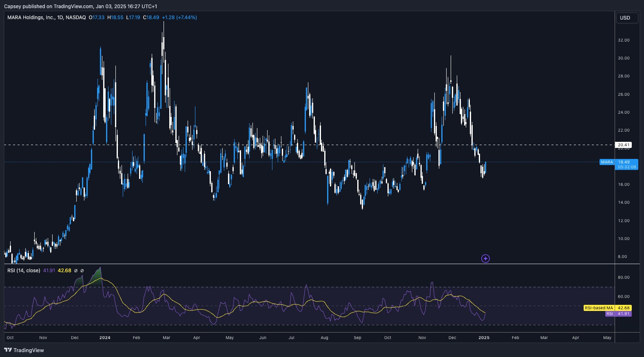Click the Jul label on time axis

coord(291,338)
